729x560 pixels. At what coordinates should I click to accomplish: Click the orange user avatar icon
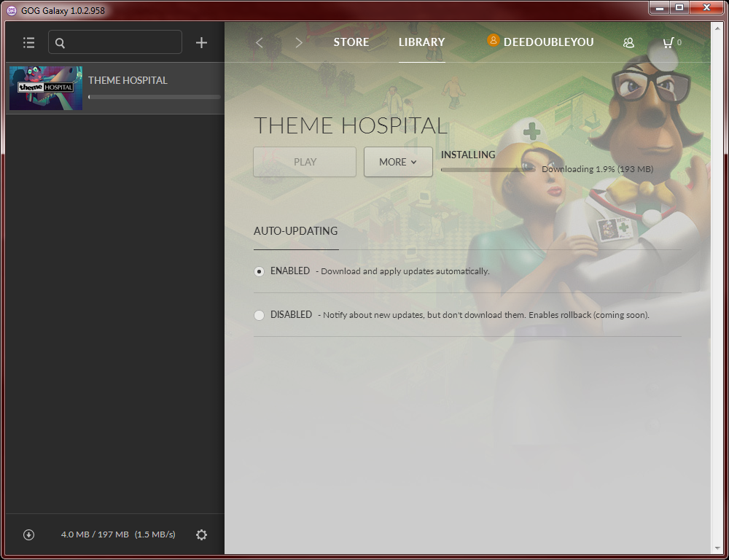(x=494, y=41)
